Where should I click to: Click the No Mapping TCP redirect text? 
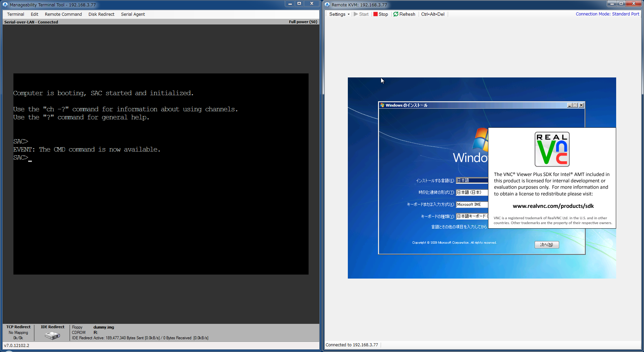click(18, 333)
